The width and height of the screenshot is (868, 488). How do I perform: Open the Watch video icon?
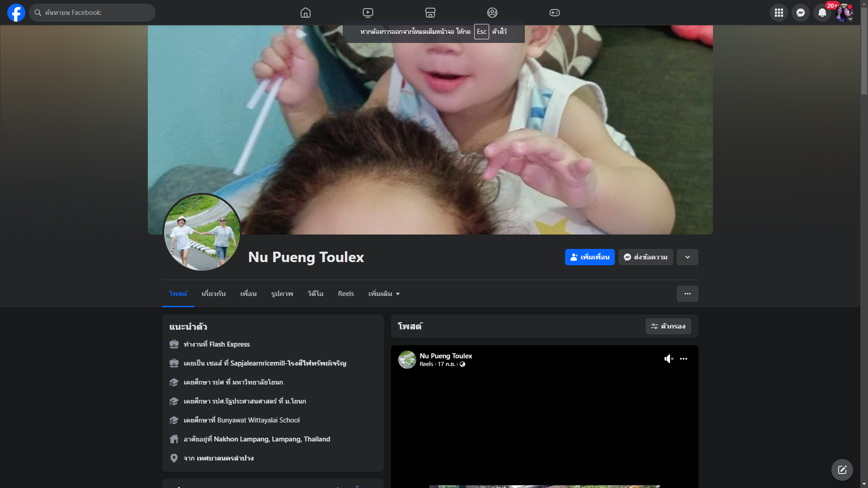[368, 13]
